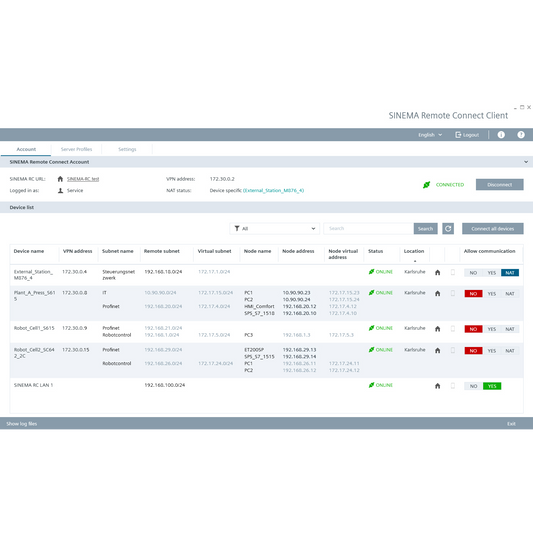Set External_Station_M876_4 communication to NO
The width and height of the screenshot is (533, 533).
tap(473, 273)
